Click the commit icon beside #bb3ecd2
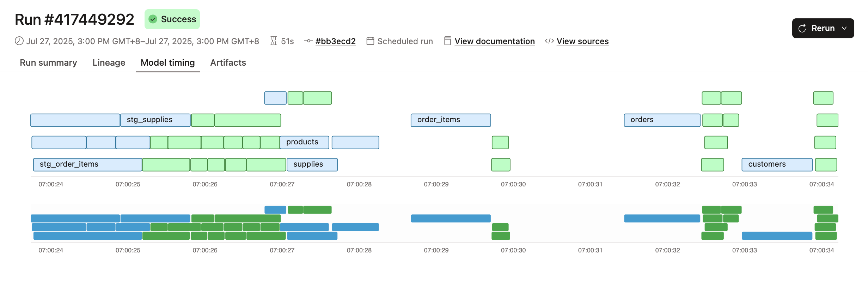 (x=308, y=41)
